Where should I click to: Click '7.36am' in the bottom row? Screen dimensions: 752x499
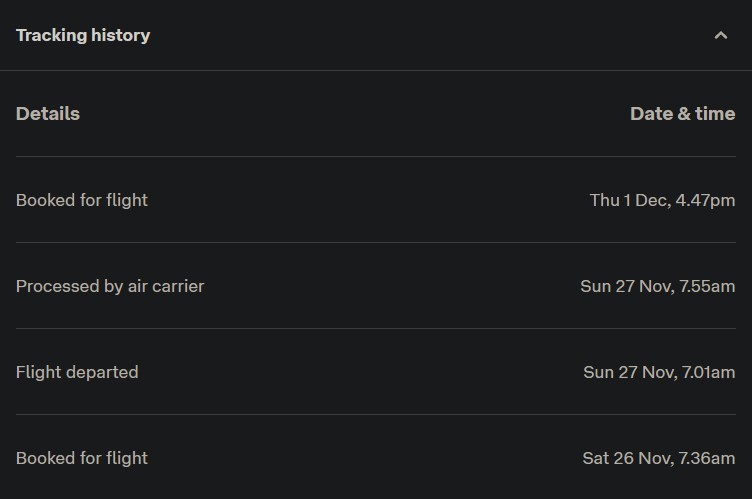706,459
